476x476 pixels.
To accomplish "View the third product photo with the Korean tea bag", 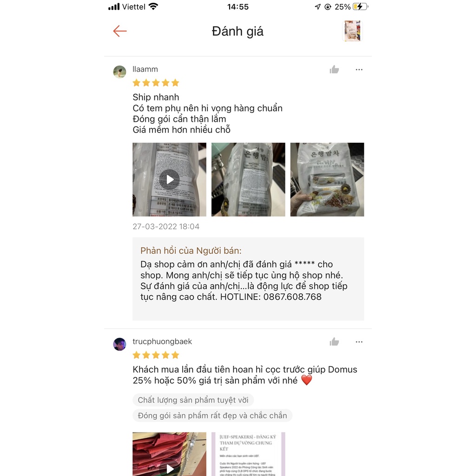I will pos(327,179).
